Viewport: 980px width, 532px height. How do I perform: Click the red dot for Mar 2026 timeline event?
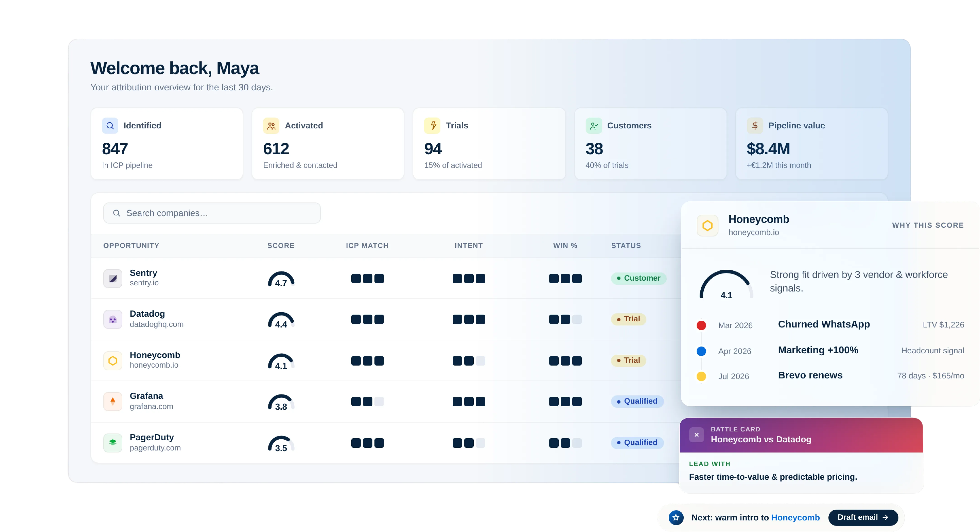click(701, 325)
